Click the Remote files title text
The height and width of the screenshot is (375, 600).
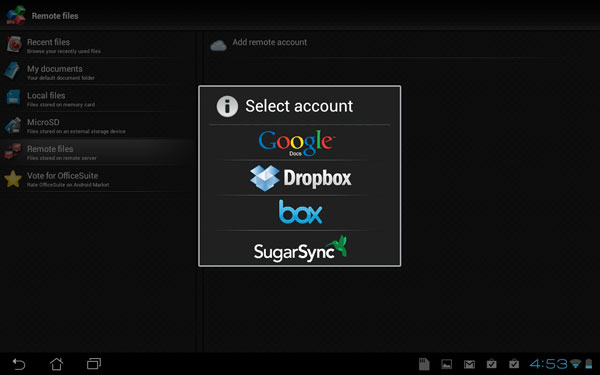pyautogui.click(x=55, y=16)
